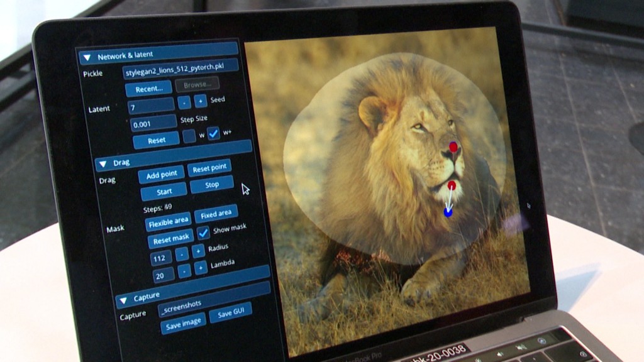The height and width of the screenshot is (362, 644).
Task: Click the "Steps: 49" counter text
Action: point(157,208)
